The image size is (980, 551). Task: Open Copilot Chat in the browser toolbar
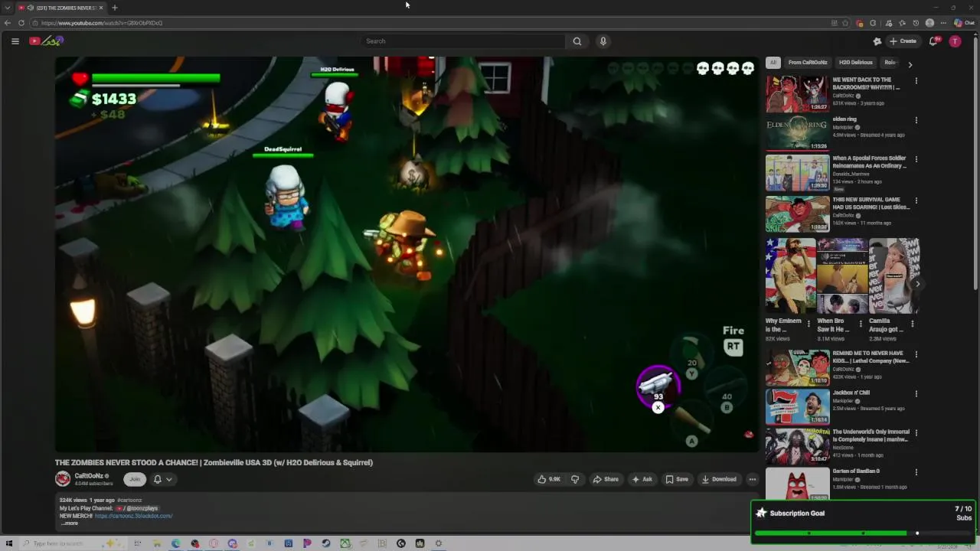click(964, 23)
